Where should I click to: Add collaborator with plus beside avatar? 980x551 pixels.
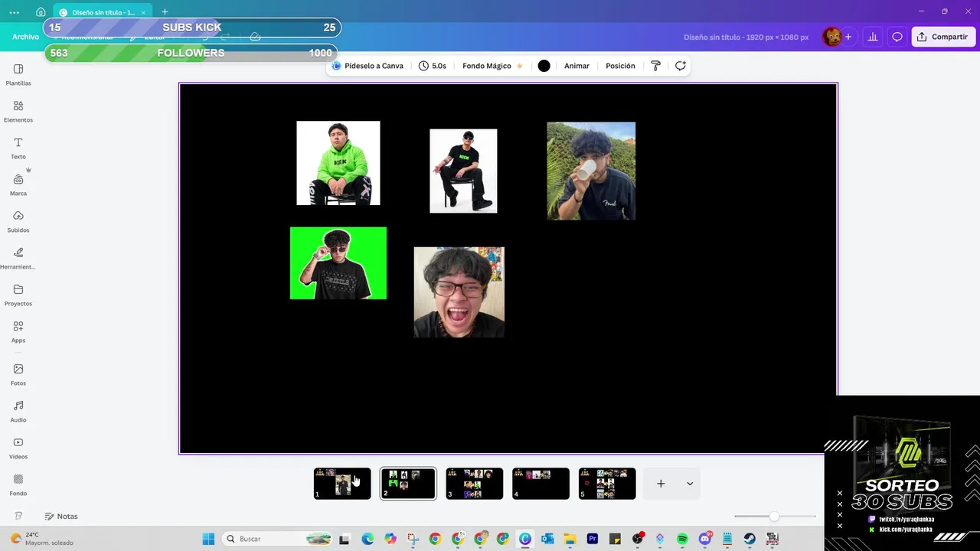[x=848, y=37]
